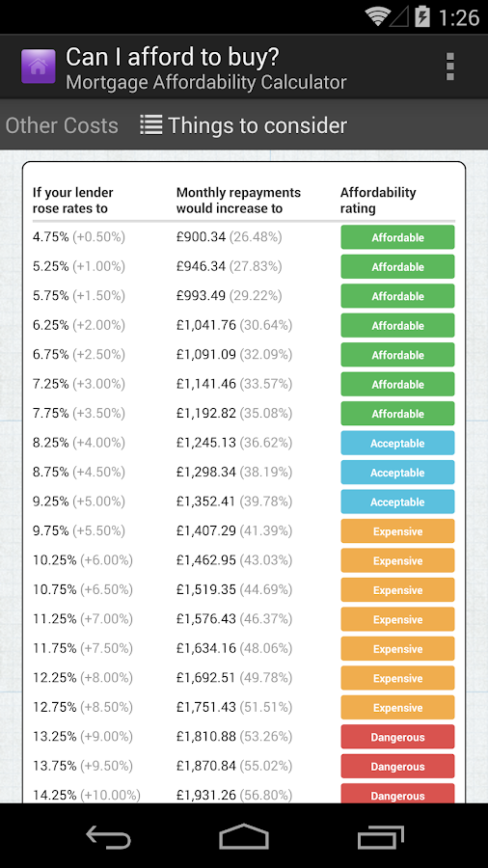
Task: Tap the purple home app icon
Action: tap(39, 67)
